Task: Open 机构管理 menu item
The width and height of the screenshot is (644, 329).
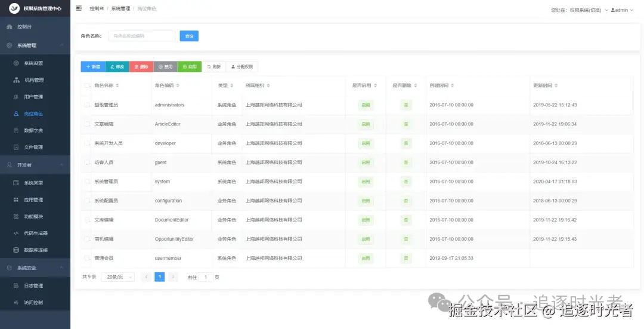Action: (35, 80)
